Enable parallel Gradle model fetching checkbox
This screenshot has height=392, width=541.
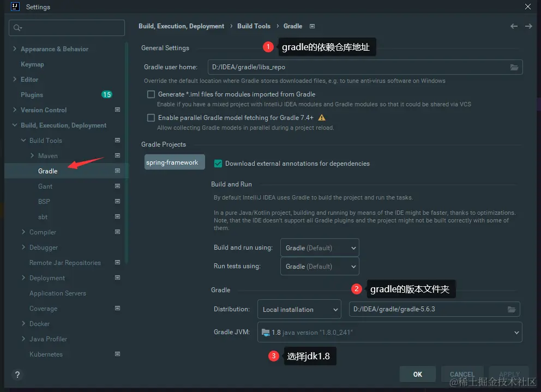151,118
